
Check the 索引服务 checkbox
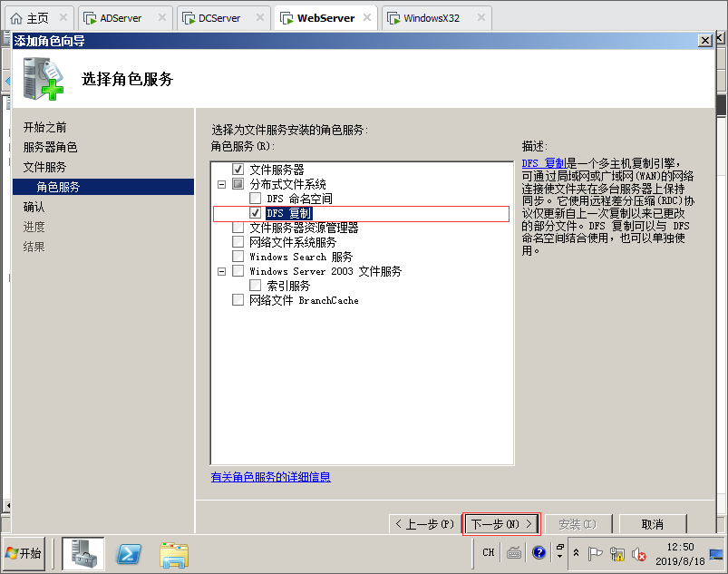pyautogui.click(x=256, y=285)
